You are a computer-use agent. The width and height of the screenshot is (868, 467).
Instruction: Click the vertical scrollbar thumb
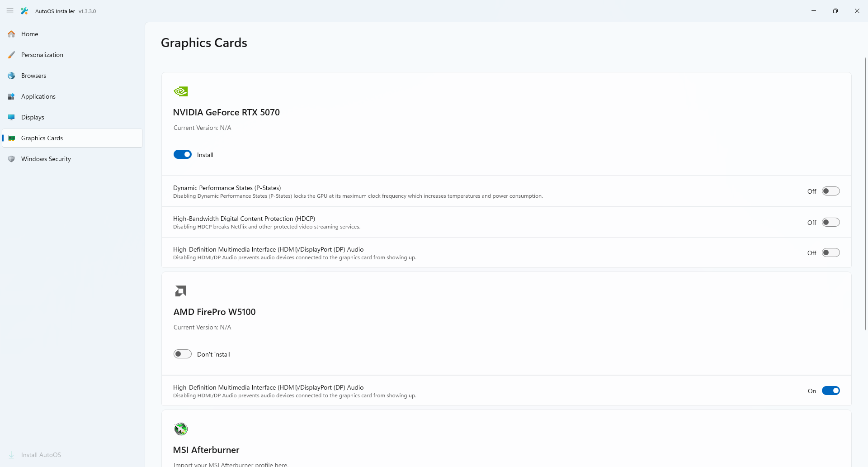865,194
